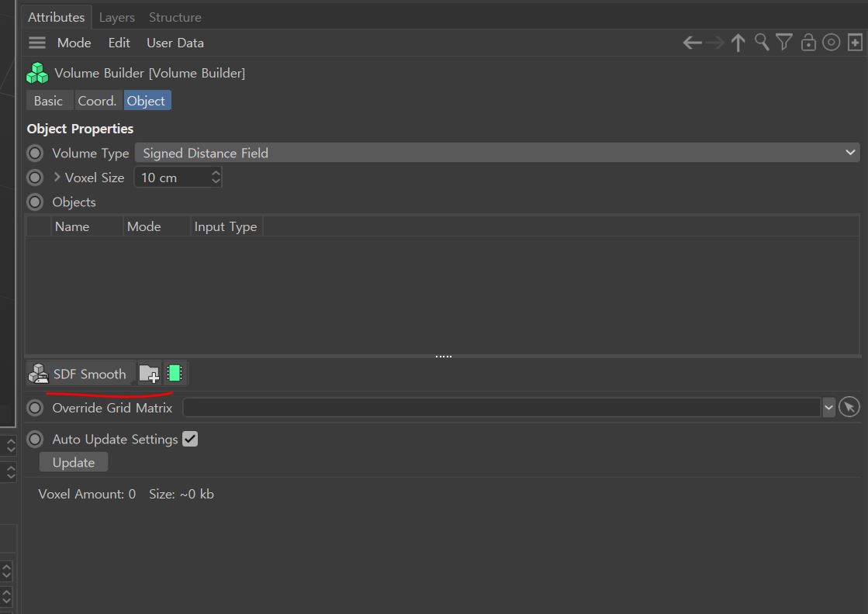Uncheck Auto Update Settings checkbox
This screenshot has width=868, height=614.
(x=190, y=440)
